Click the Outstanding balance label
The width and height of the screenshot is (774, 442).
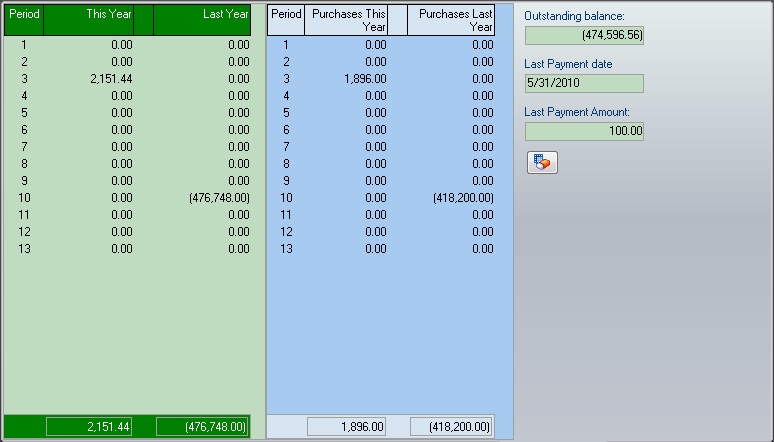point(574,16)
